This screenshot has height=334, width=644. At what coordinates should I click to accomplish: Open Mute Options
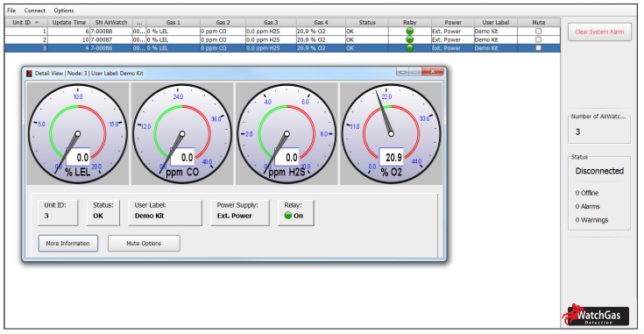(x=144, y=243)
